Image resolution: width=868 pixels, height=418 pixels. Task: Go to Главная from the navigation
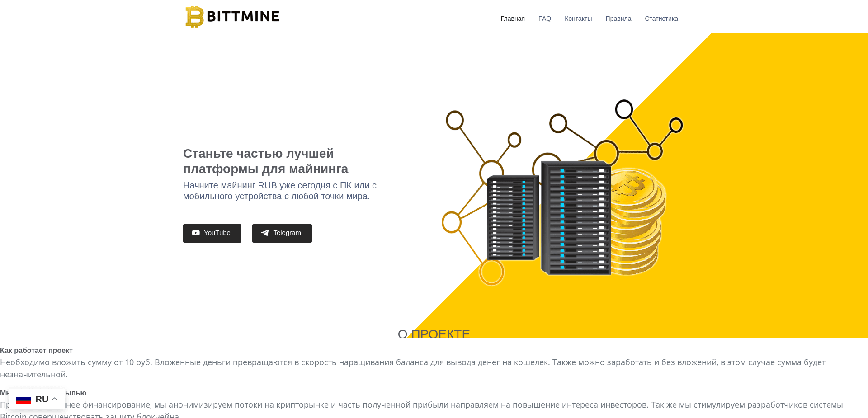click(x=512, y=19)
